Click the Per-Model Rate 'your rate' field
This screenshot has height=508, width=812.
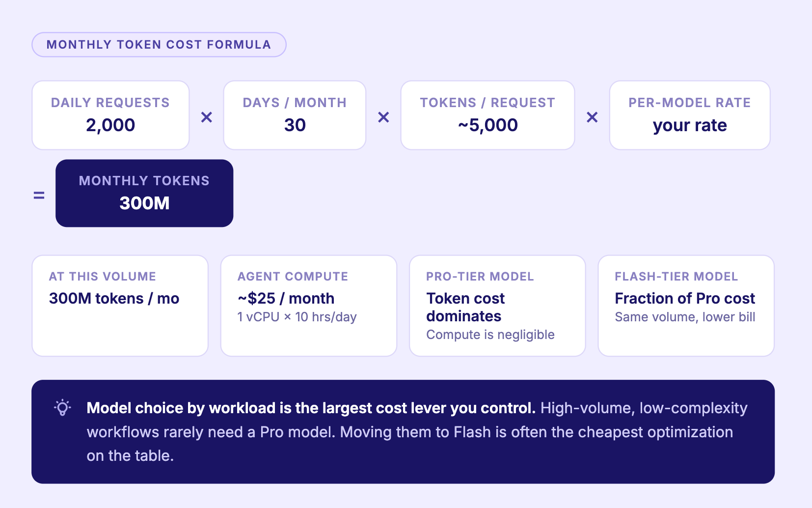click(690, 115)
